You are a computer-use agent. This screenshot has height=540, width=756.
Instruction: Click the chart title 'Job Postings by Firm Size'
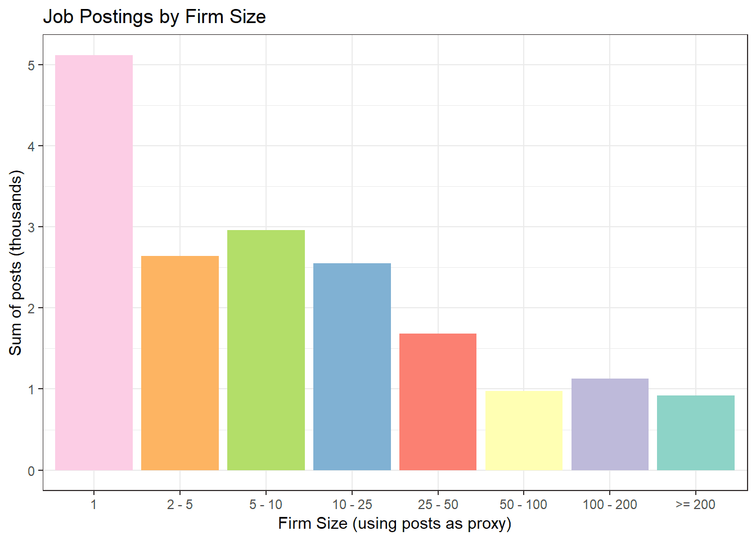pos(155,17)
